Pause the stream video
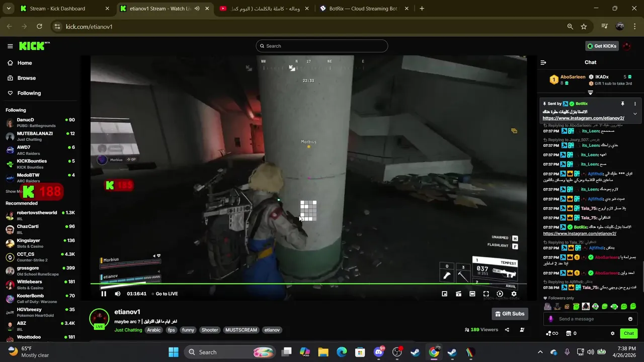The image size is (644, 362). pyautogui.click(x=104, y=294)
